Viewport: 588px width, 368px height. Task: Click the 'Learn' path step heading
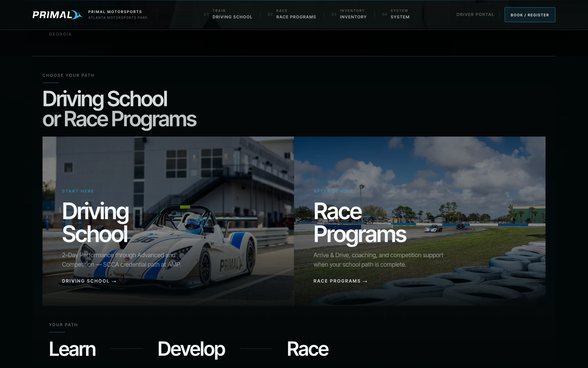pos(72,349)
